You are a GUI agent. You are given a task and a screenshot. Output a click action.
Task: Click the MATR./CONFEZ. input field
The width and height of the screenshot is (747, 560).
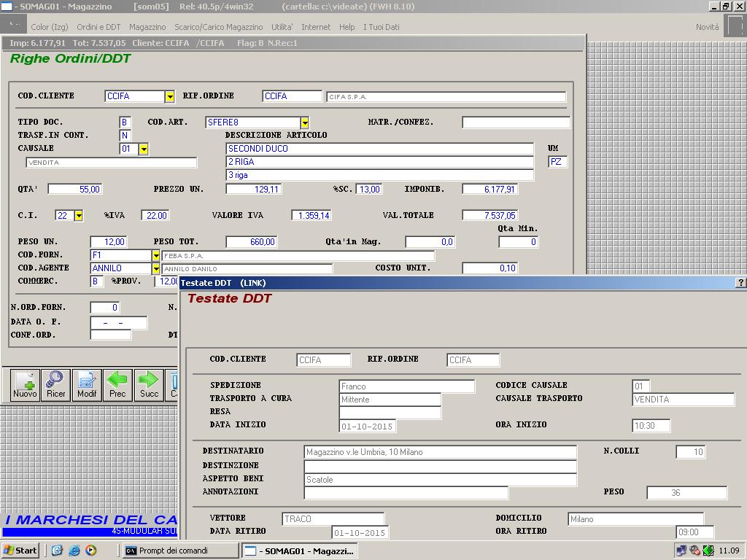(516, 122)
